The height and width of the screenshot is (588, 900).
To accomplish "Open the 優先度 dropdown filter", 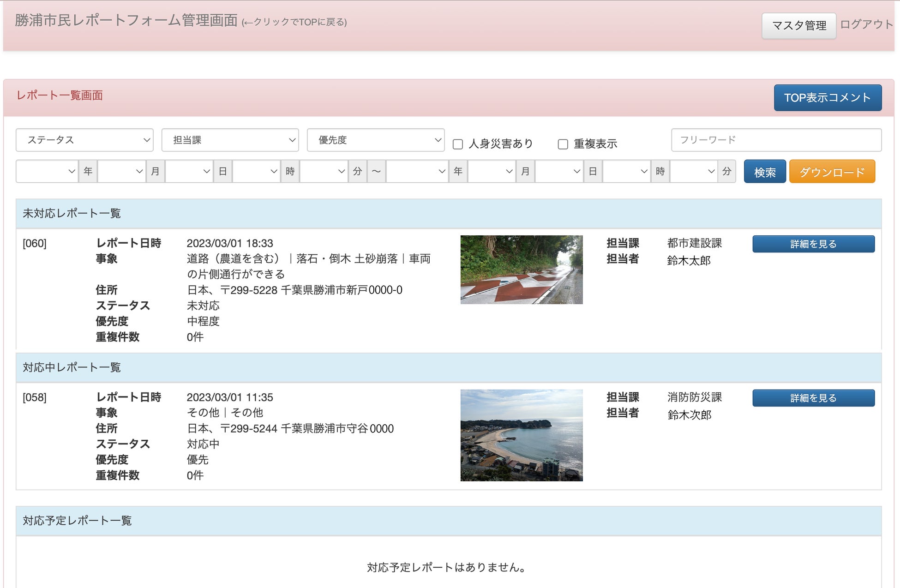I will 375,140.
